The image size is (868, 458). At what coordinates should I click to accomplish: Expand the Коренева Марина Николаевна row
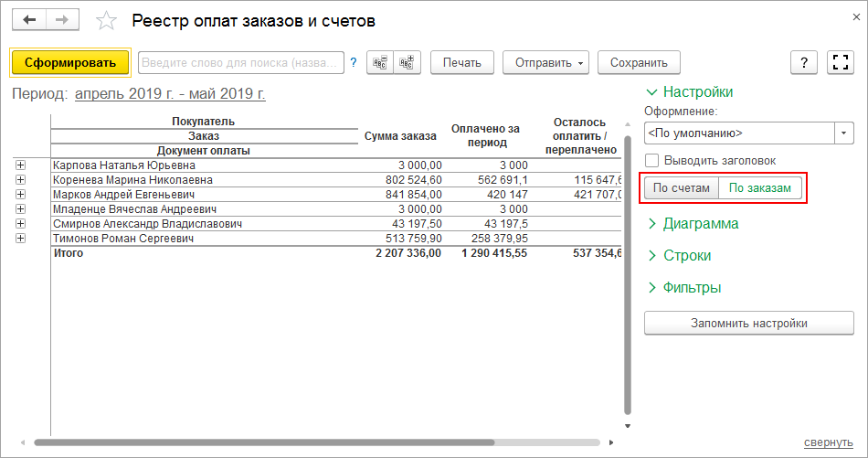pyautogui.click(x=20, y=179)
